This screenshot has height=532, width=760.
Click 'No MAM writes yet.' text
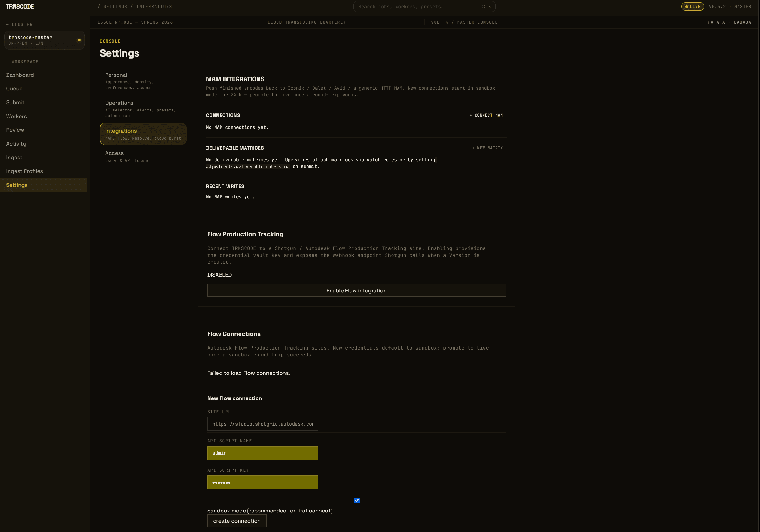pyautogui.click(x=230, y=197)
